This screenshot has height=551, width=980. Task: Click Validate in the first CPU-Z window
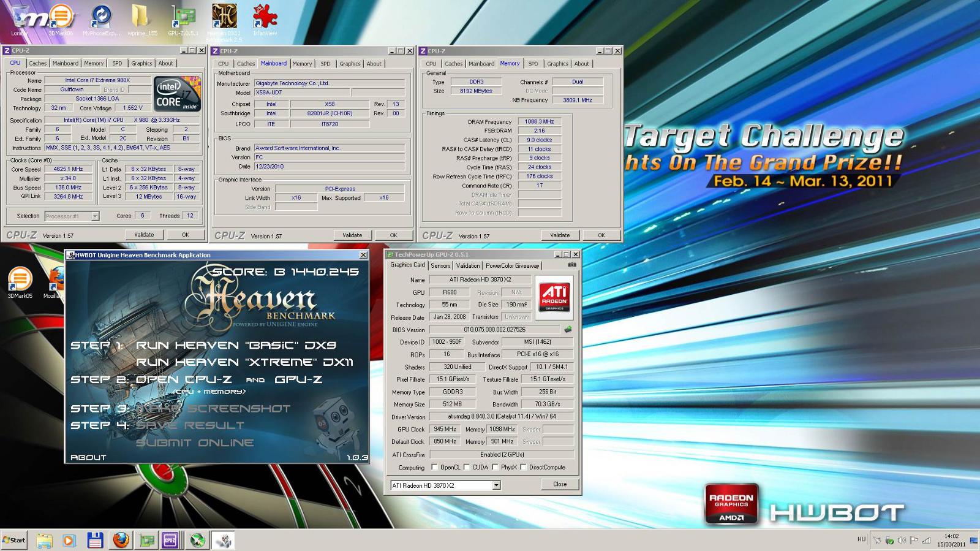(x=144, y=235)
